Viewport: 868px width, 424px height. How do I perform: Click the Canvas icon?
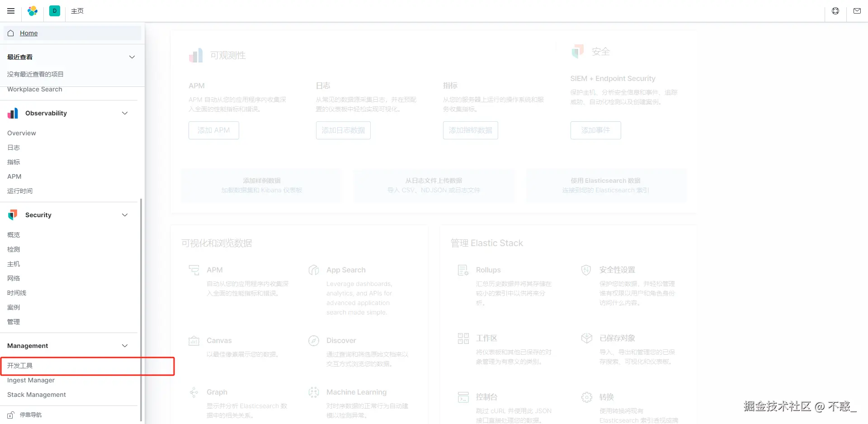(194, 341)
